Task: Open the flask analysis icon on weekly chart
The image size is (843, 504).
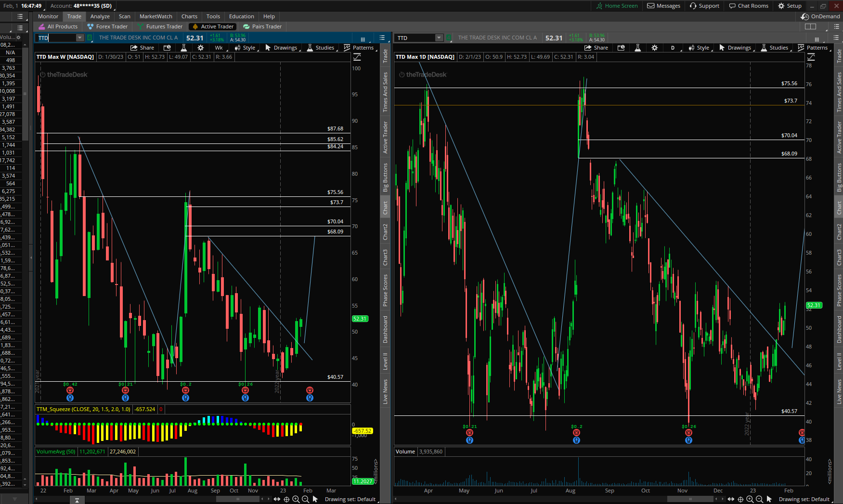Action: click(183, 48)
